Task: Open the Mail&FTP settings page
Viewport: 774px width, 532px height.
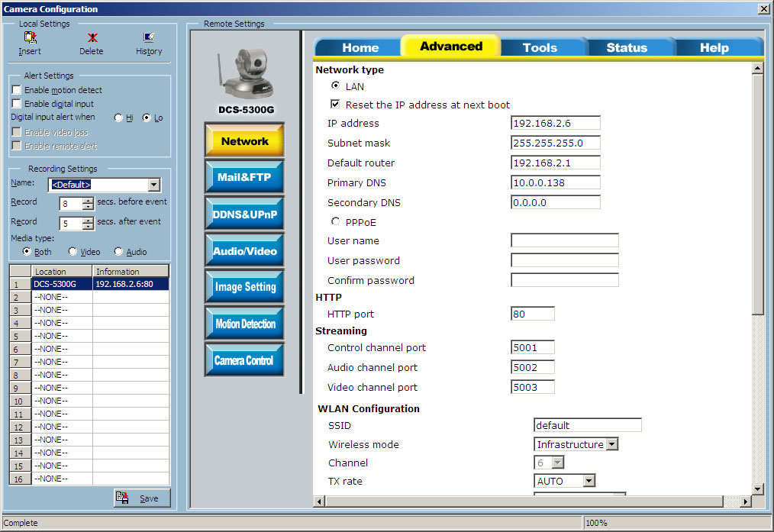Action: point(244,178)
